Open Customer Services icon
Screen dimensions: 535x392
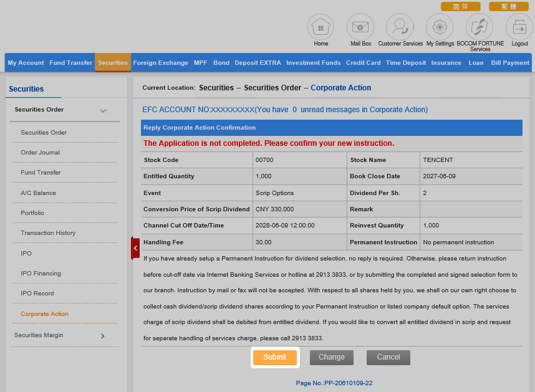click(x=400, y=27)
